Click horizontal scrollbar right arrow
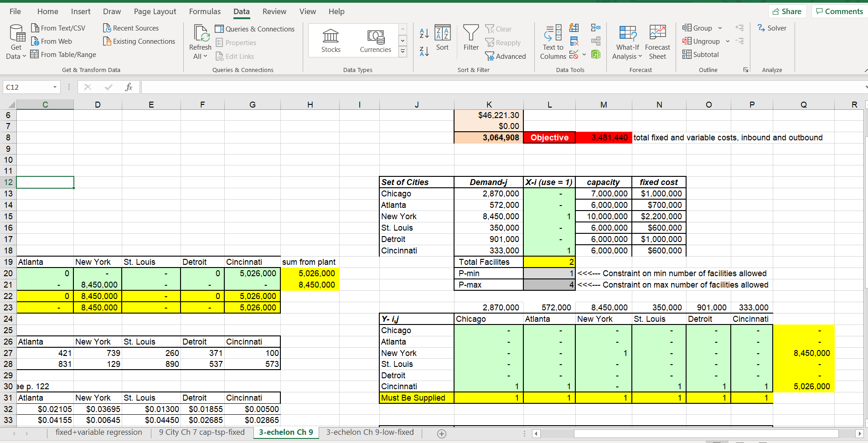Screen dimensions: 868x443 (860, 433)
